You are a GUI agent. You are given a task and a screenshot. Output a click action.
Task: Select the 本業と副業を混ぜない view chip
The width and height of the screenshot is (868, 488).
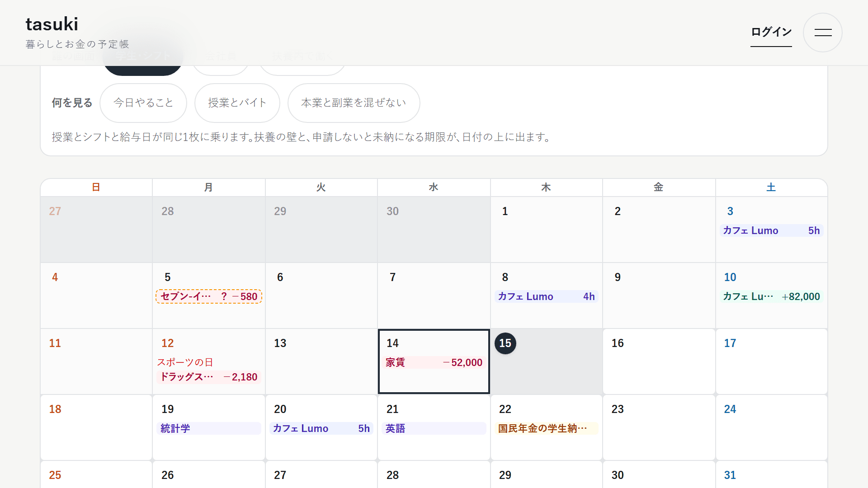point(354,103)
